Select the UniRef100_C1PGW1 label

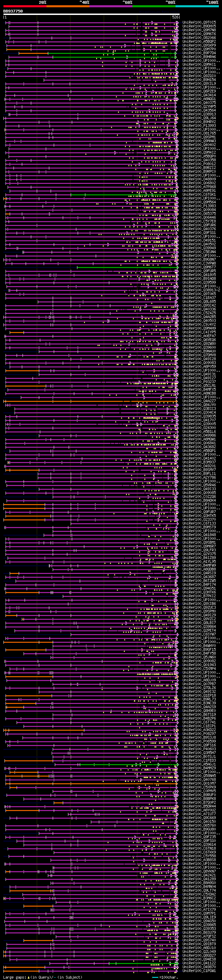coord(199,971)
